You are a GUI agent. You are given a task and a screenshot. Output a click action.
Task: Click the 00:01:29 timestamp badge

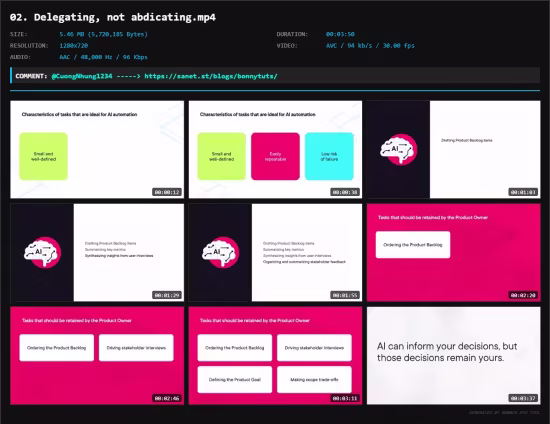point(167,295)
